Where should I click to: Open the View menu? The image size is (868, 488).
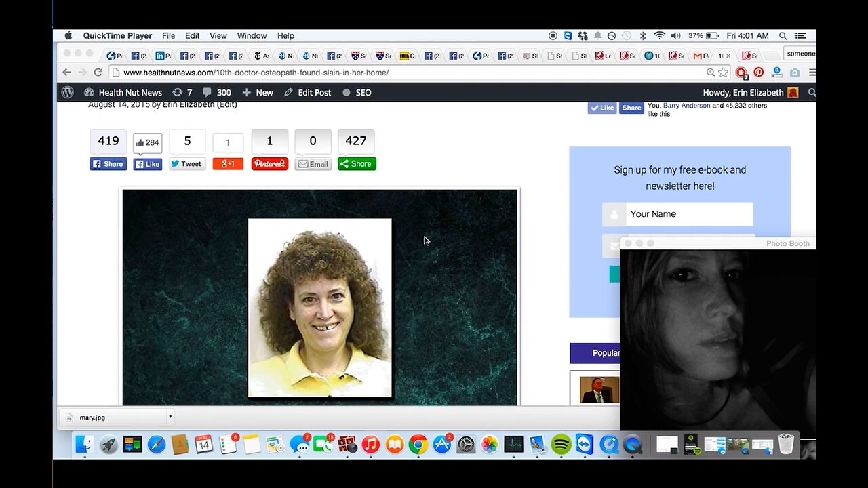point(218,36)
